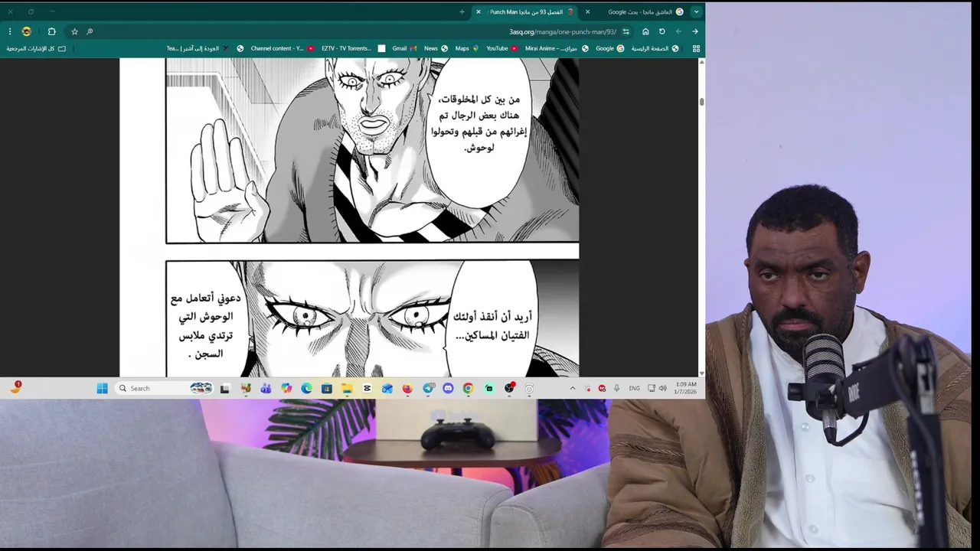Close the Google search tab
The height and width of the screenshot is (551, 980).
(588, 11)
